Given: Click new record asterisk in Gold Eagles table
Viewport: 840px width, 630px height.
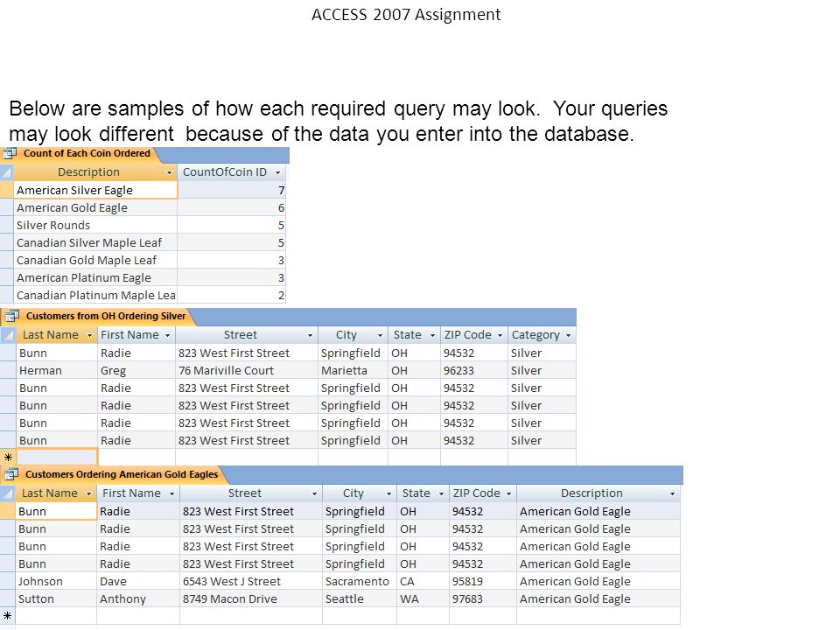Looking at the screenshot, I should point(8,616).
